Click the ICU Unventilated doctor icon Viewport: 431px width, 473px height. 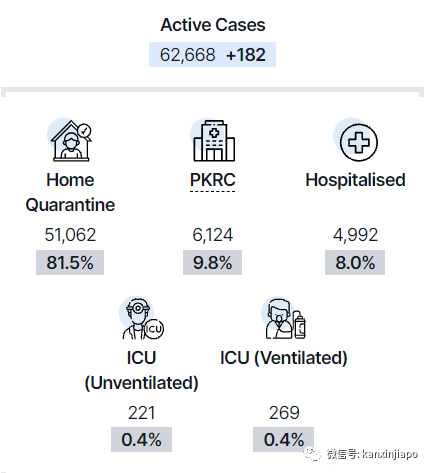[x=142, y=318]
